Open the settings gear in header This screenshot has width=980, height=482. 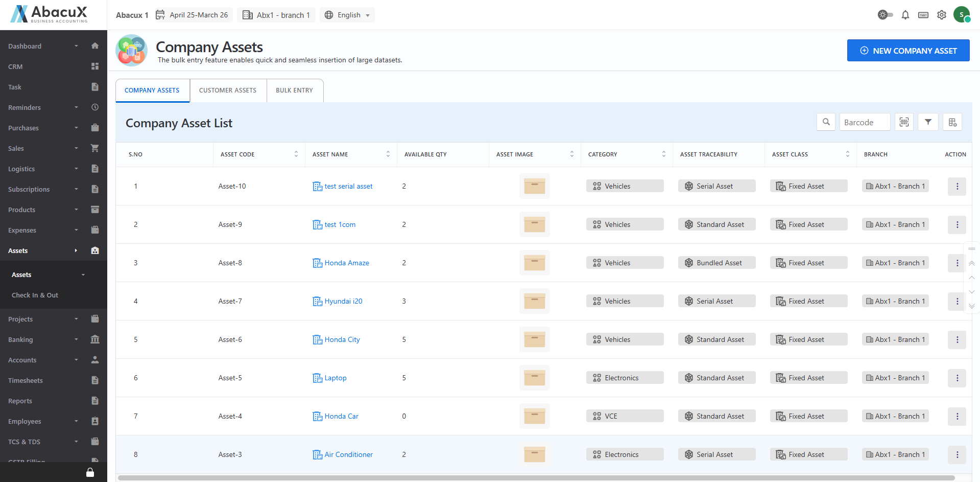point(941,15)
